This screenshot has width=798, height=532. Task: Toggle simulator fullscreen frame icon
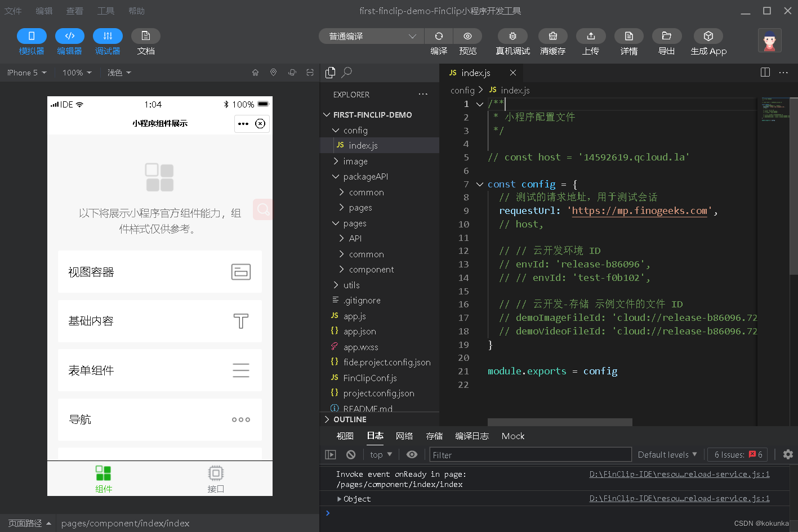tap(310, 72)
